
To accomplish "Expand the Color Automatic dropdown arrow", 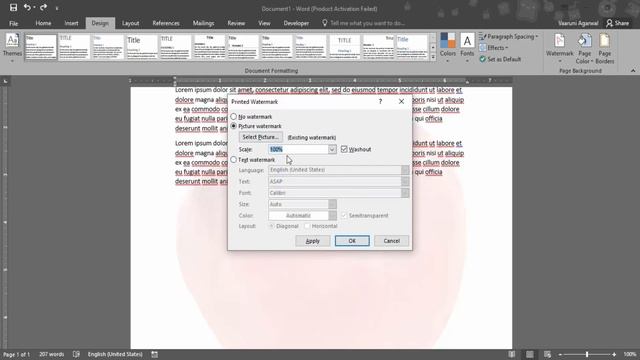I will tap(333, 216).
